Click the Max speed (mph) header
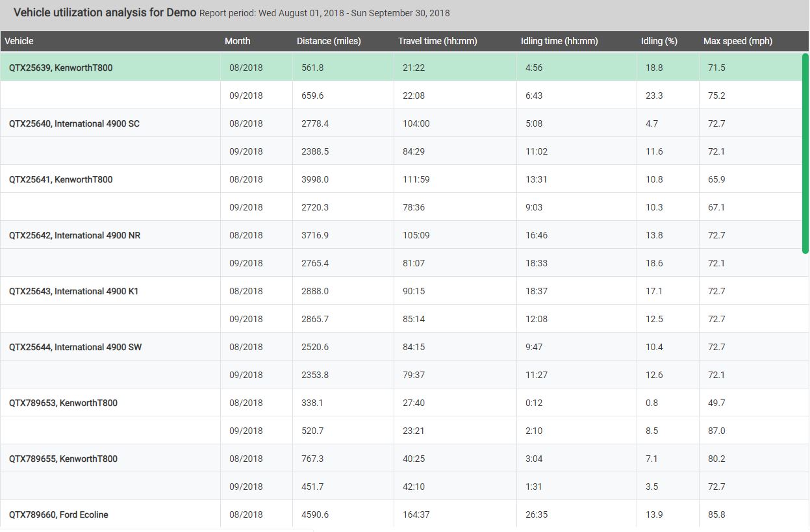The width and height of the screenshot is (810, 532). (737, 41)
